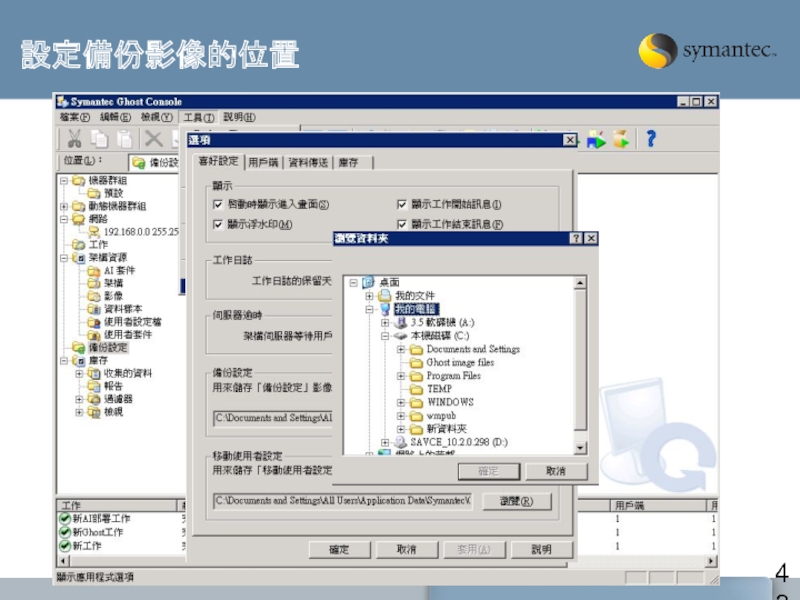This screenshot has width=800, height=600.
Task: Switch to the 資料傳送 tab
Action: [x=308, y=163]
